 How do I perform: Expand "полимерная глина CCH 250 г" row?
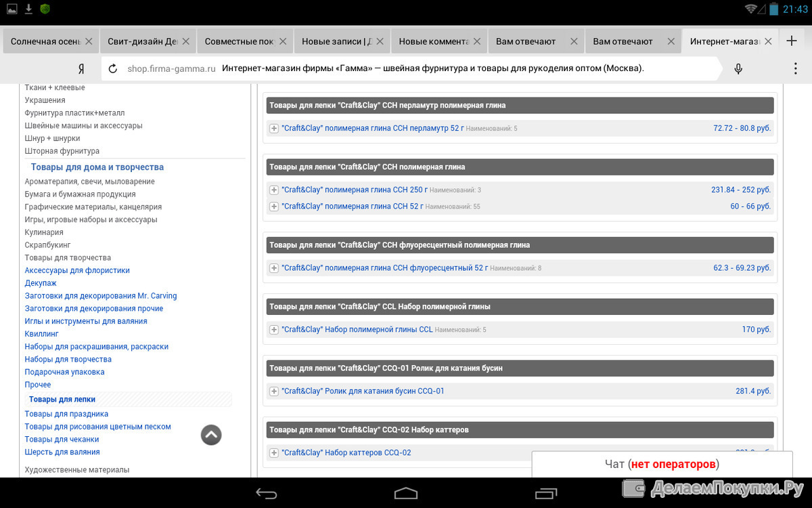pyautogui.click(x=274, y=190)
